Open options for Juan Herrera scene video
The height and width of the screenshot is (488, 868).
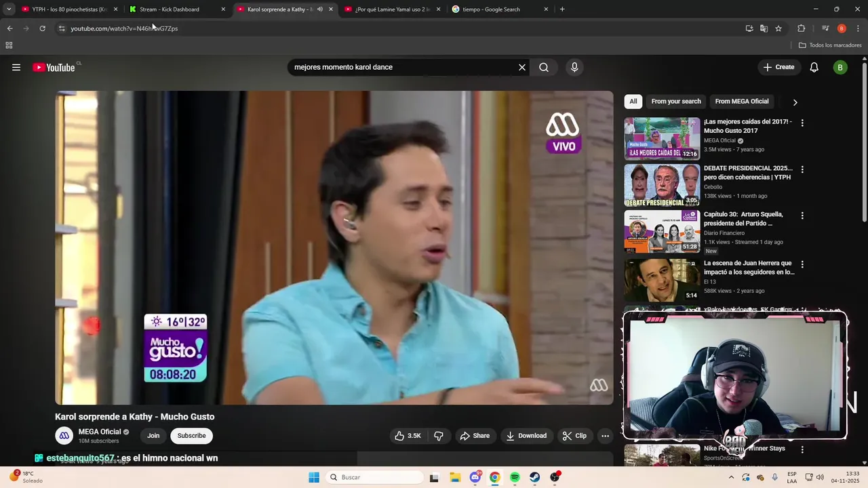(x=802, y=264)
